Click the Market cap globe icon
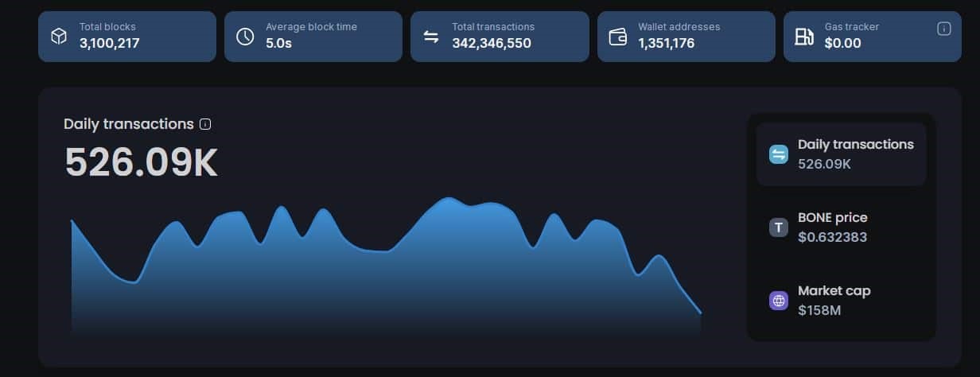Screen dimensions: 980x377 point(779,301)
